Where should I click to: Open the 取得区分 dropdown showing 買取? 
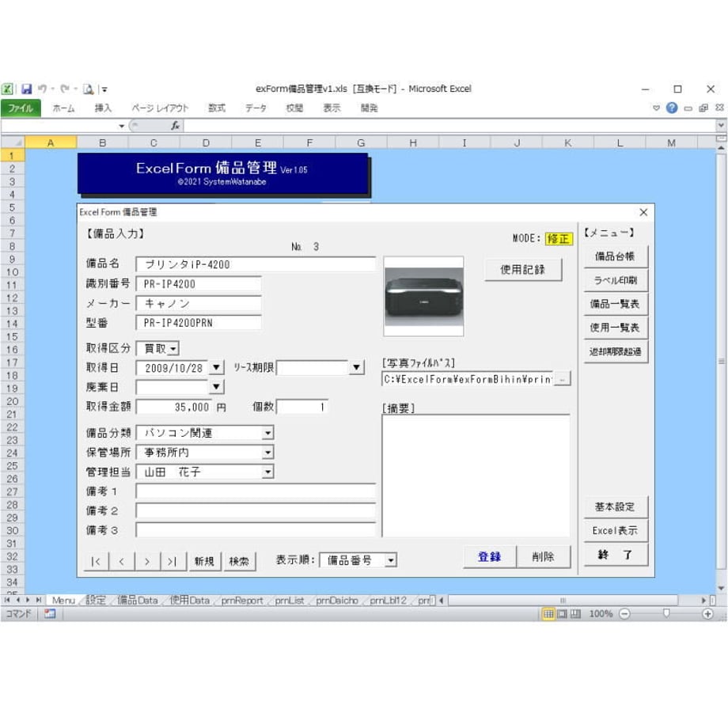173,348
